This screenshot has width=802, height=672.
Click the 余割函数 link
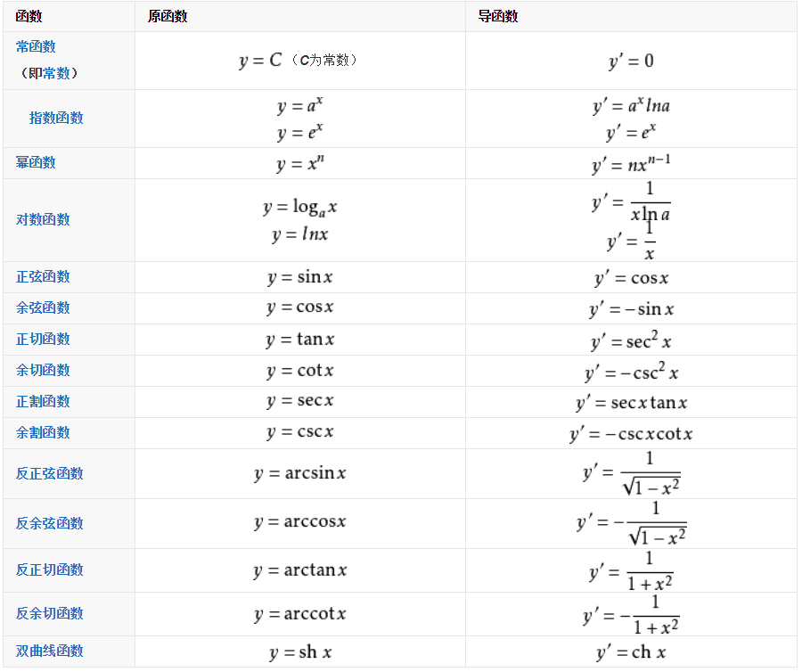(x=43, y=432)
